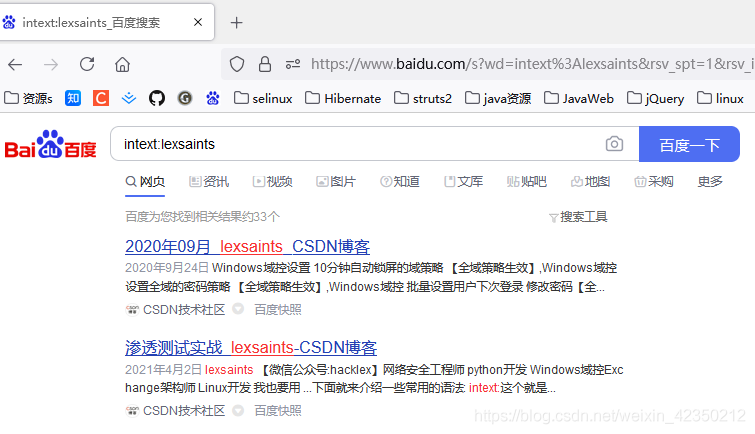The image size is (755, 434).
Task: Switch to the 资讯 tab
Action: coord(209,182)
